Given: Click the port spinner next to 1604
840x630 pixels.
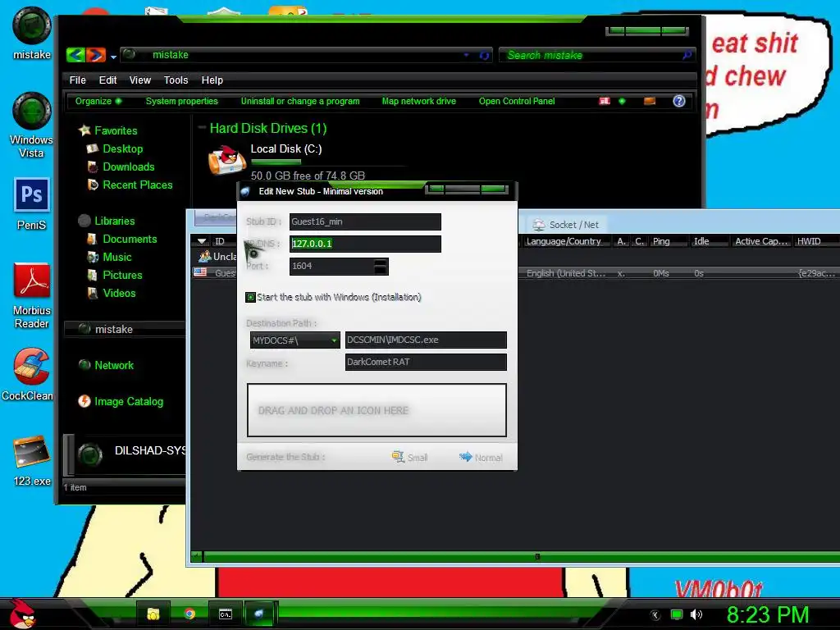Looking at the screenshot, I should point(381,267).
